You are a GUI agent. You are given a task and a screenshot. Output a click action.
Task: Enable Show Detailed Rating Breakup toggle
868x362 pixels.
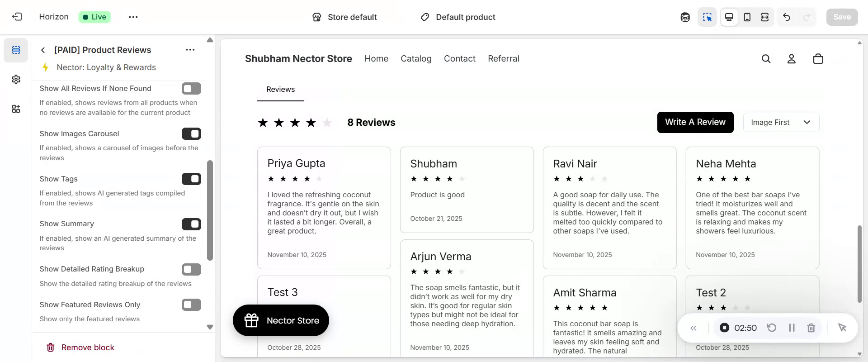[x=191, y=269]
